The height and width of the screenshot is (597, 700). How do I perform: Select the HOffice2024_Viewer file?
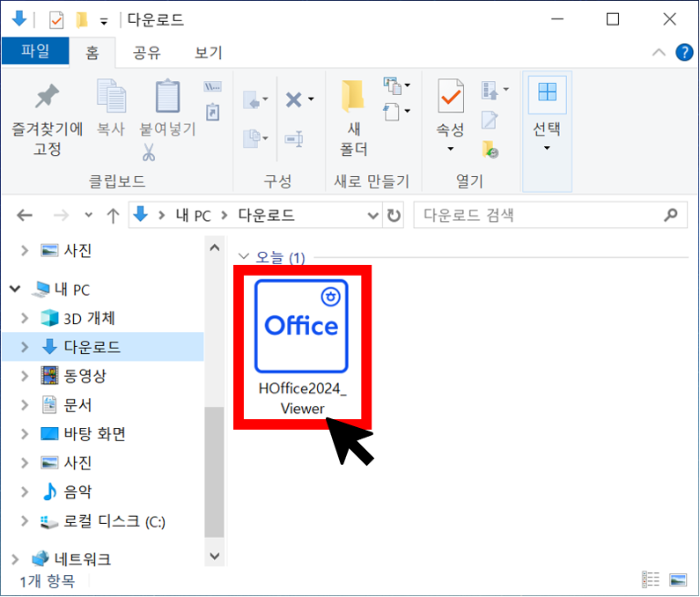pyautogui.click(x=302, y=348)
